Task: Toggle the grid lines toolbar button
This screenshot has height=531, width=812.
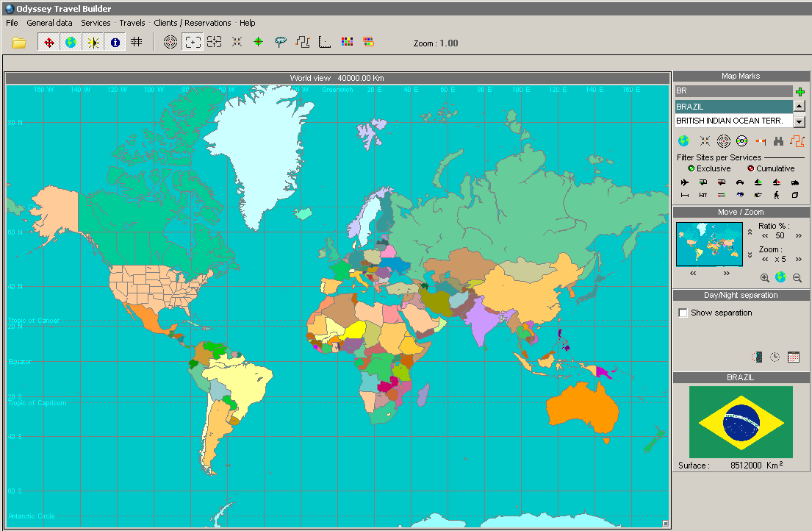Action: pos(137,43)
